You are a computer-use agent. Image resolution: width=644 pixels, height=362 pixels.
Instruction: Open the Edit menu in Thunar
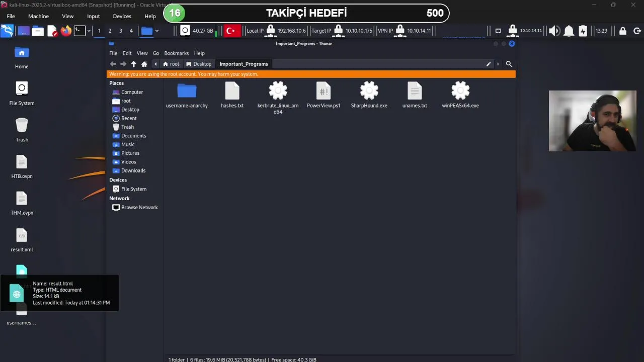tap(127, 53)
